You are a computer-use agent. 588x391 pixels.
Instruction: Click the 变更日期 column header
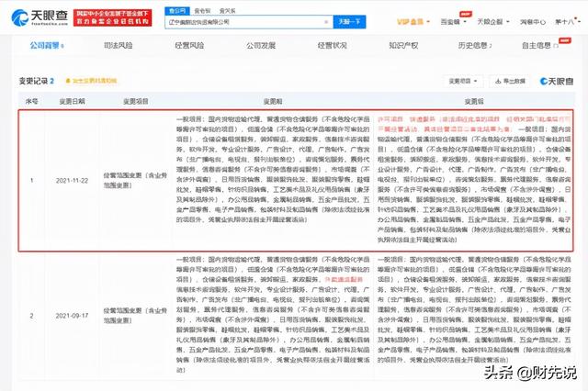[x=72, y=101]
